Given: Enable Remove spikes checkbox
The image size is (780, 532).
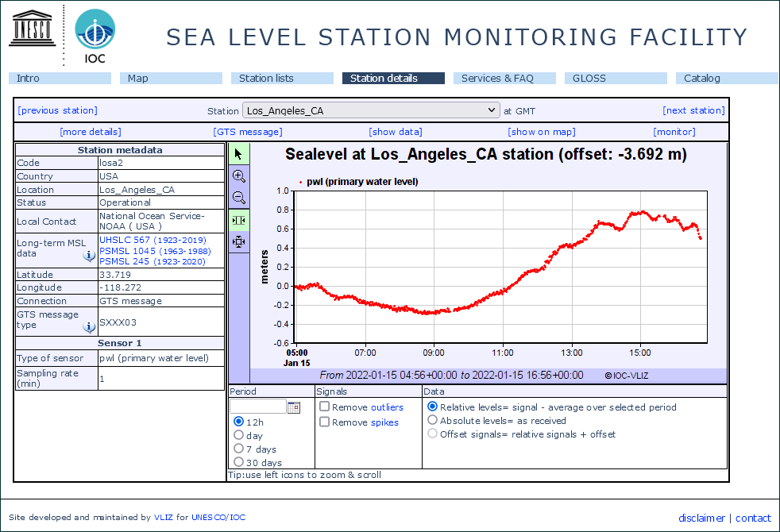Looking at the screenshot, I should tap(324, 422).
